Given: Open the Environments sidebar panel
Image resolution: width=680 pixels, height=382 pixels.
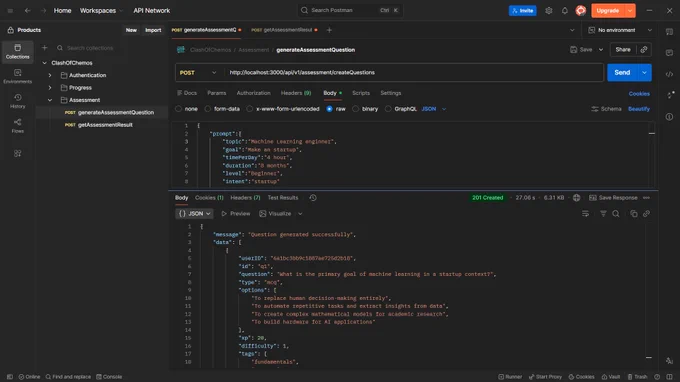Looking at the screenshot, I should pyautogui.click(x=17, y=76).
